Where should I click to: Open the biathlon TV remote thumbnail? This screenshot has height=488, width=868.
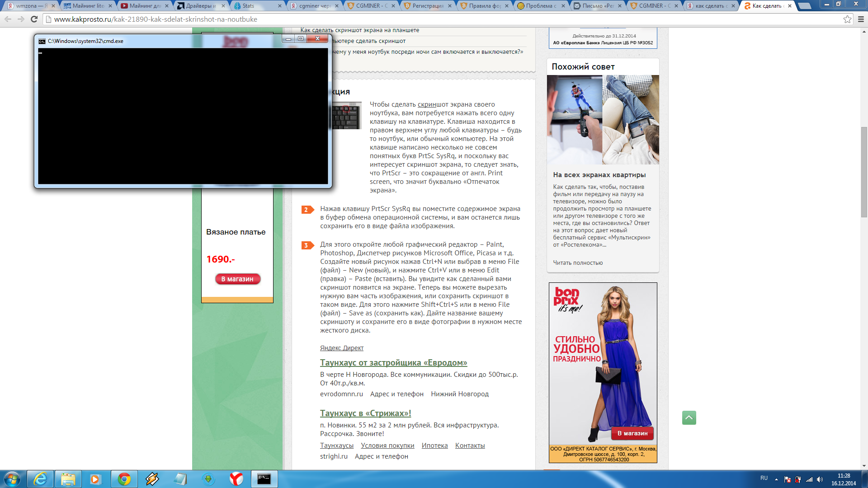[575, 120]
